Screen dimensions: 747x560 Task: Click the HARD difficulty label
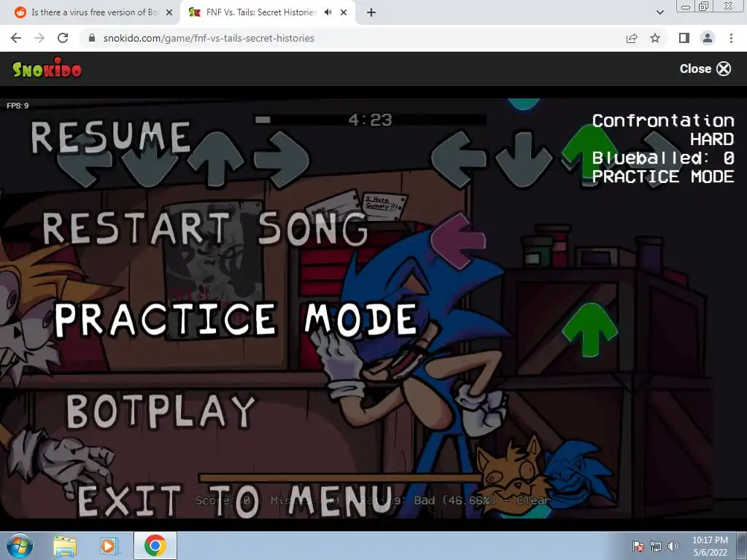tap(712, 139)
